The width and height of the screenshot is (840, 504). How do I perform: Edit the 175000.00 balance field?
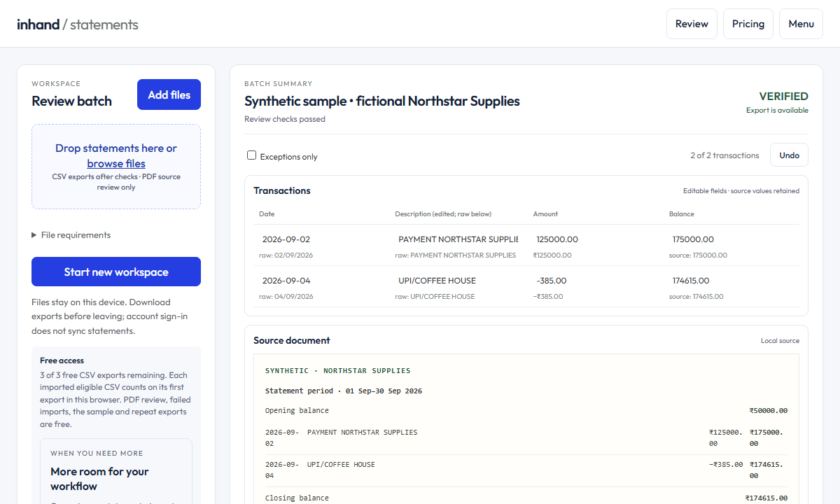[731, 239]
